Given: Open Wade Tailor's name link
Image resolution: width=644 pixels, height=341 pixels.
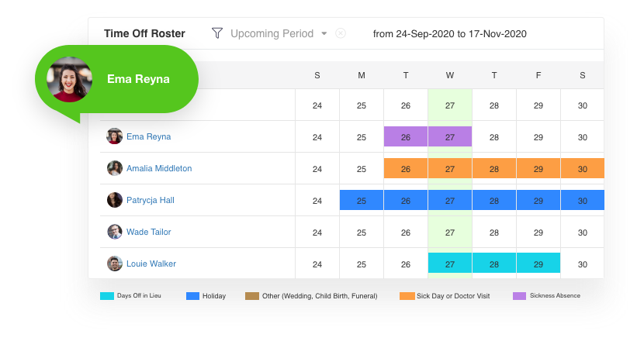Looking at the screenshot, I should 149,232.
